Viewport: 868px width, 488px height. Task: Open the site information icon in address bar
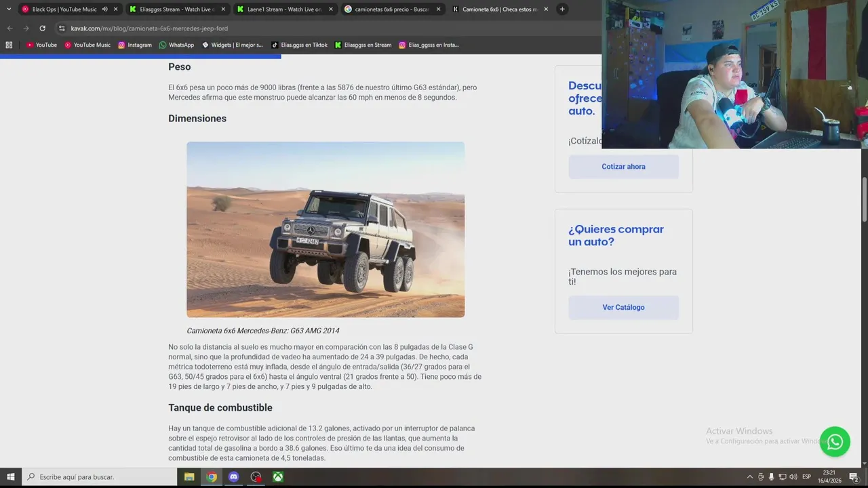[62, 28]
